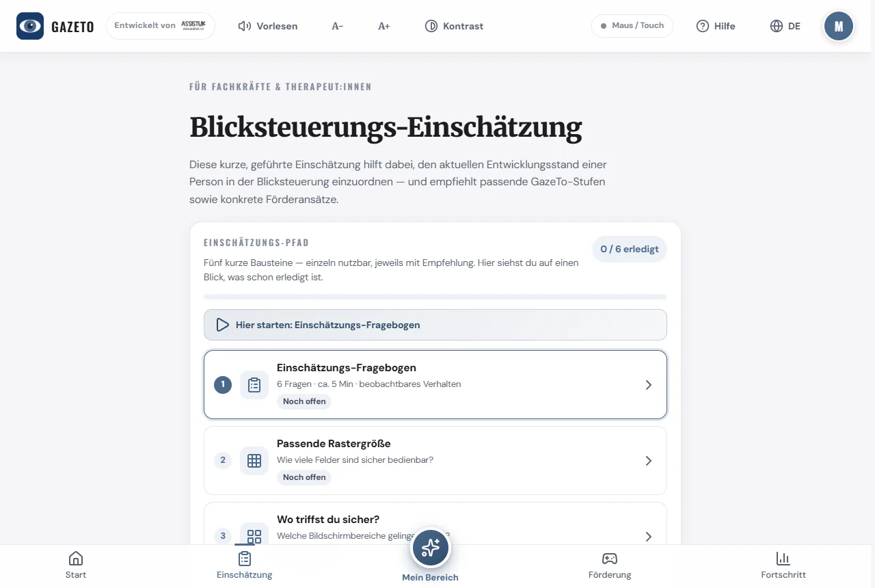This screenshot has height=588, width=875.
Task: Open Wo triffst du sicher chevron arrow
Action: tap(649, 537)
